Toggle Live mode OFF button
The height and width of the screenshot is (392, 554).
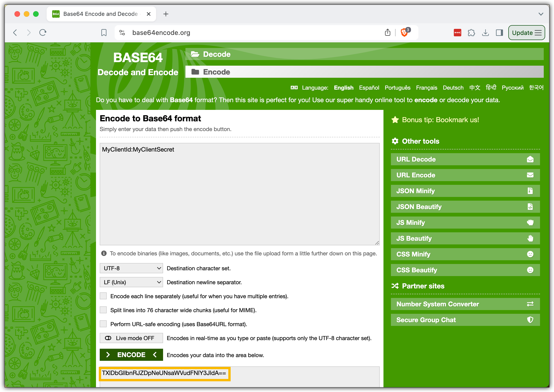(131, 338)
